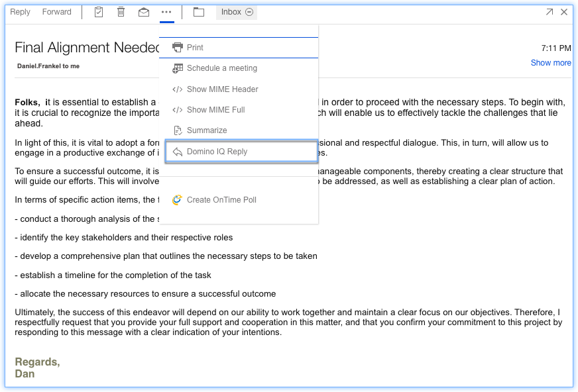Remove the Inbox label with the minus icon
Image resolution: width=578 pixels, height=392 pixels.
tap(249, 12)
